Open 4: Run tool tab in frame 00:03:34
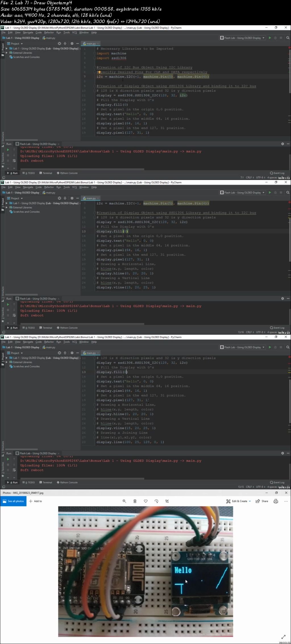 (13, 482)
